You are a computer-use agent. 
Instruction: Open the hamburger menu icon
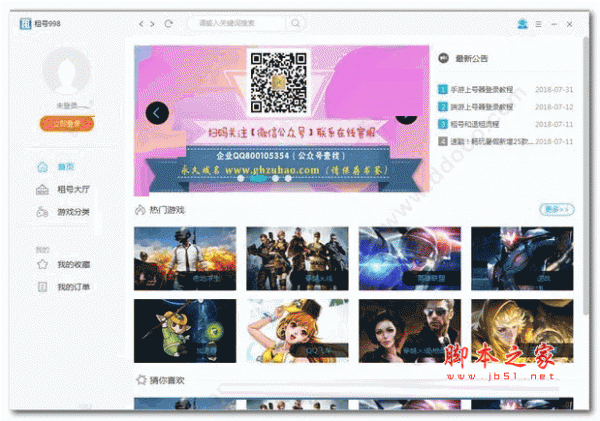click(538, 24)
